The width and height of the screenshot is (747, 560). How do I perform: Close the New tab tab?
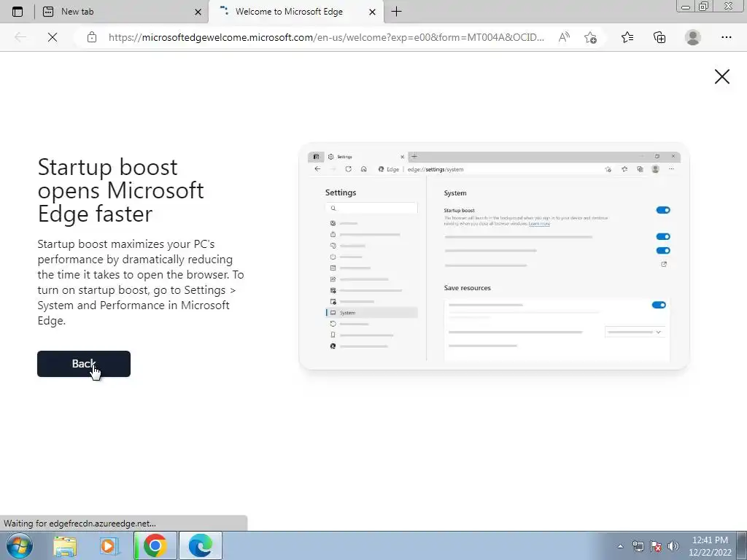tap(198, 12)
